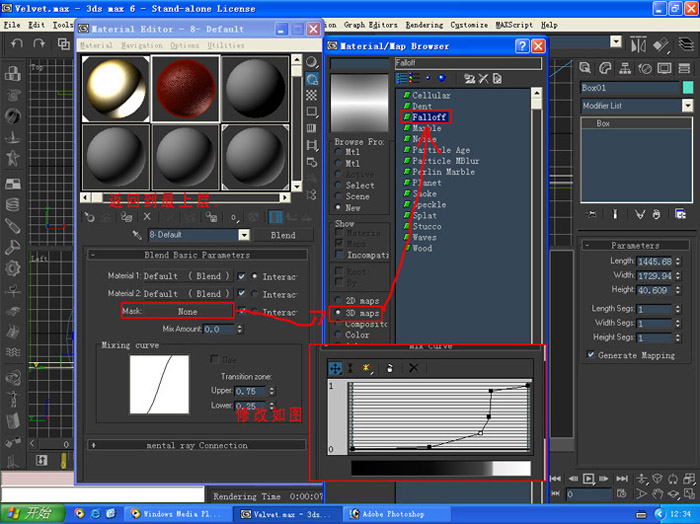700x524 pixels.
Task: Click the Length value spinner arrows
Action: (x=678, y=261)
